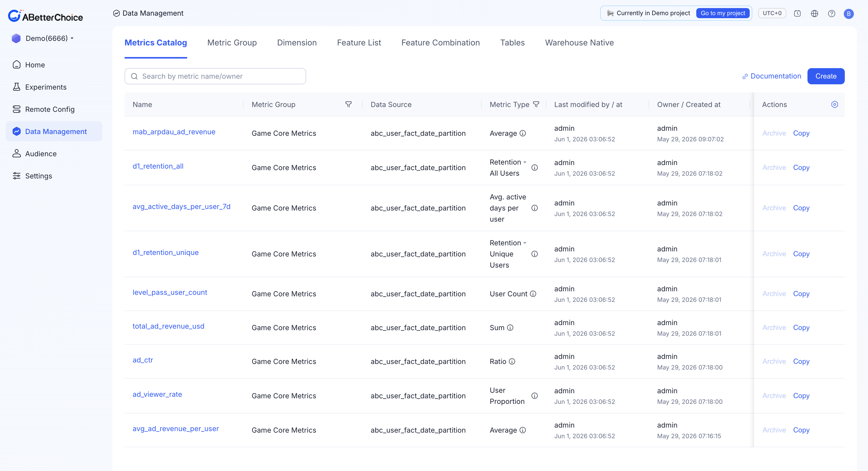Filter by Metric Type funnel icon

coord(536,104)
